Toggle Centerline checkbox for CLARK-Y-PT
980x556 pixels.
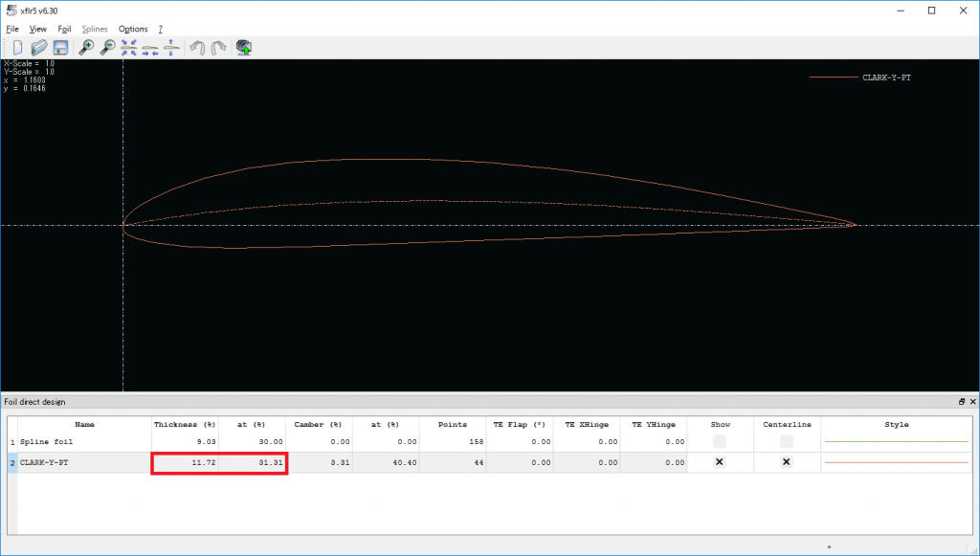pyautogui.click(x=786, y=462)
